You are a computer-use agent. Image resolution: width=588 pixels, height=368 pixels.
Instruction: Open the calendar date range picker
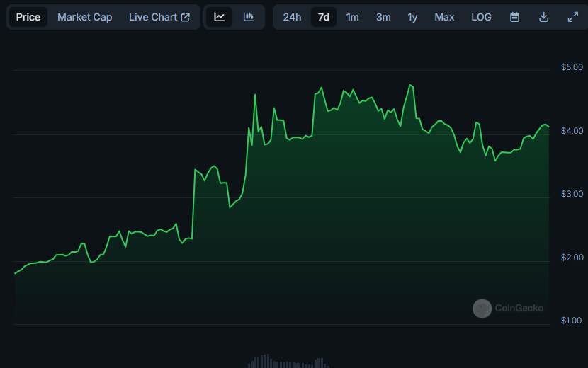tap(514, 17)
